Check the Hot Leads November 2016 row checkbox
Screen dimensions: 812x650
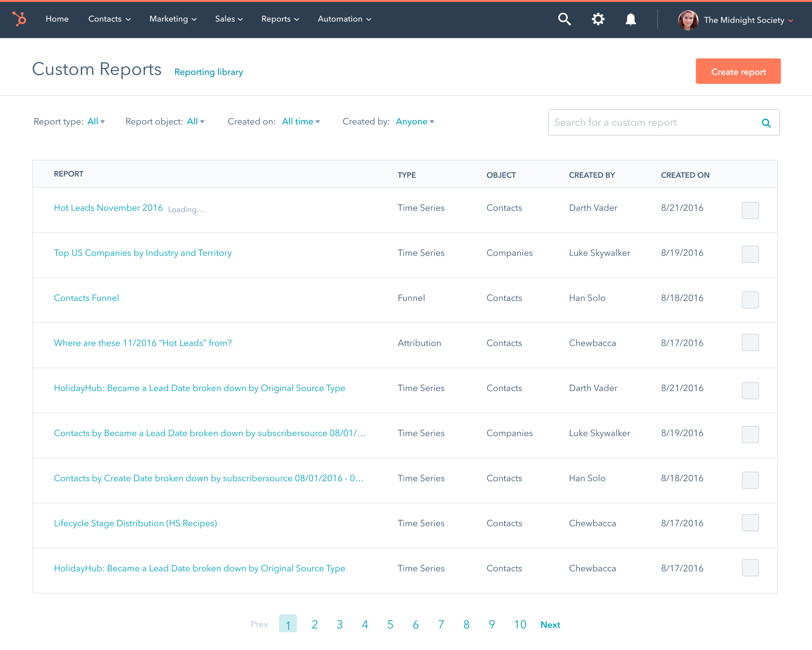click(750, 210)
